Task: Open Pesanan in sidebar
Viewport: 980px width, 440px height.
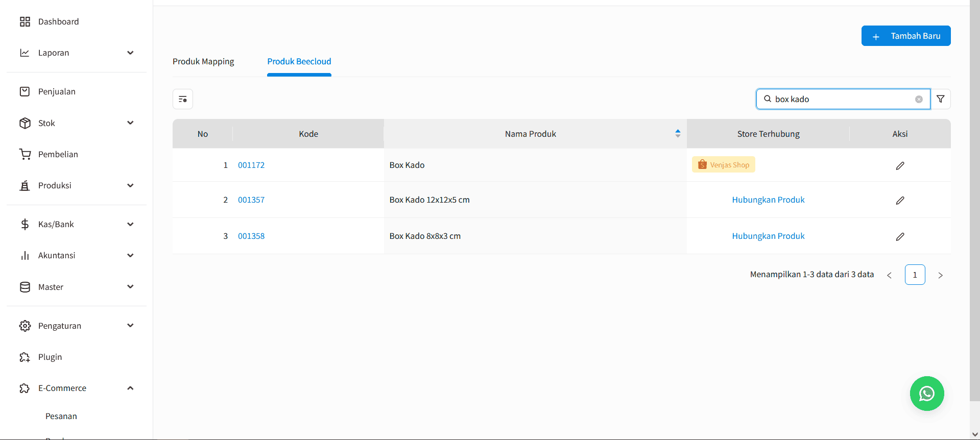Action: pyautogui.click(x=61, y=416)
